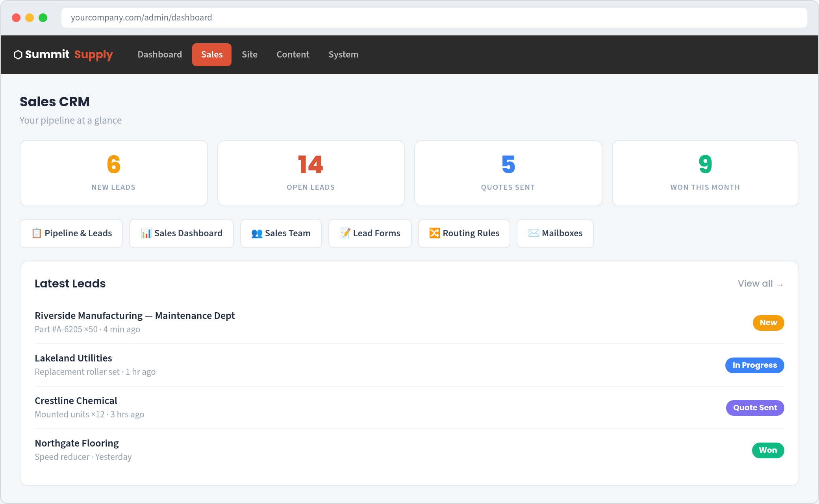
Task: Click 'Part #A-6205 ×50 · 4 min ago' text
Action: point(87,330)
